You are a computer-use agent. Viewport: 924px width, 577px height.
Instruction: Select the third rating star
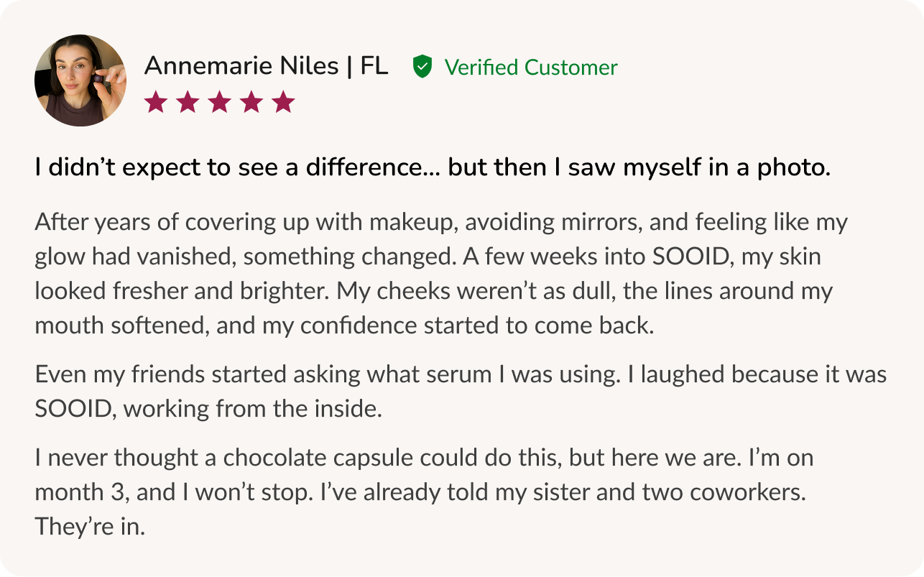click(x=219, y=102)
